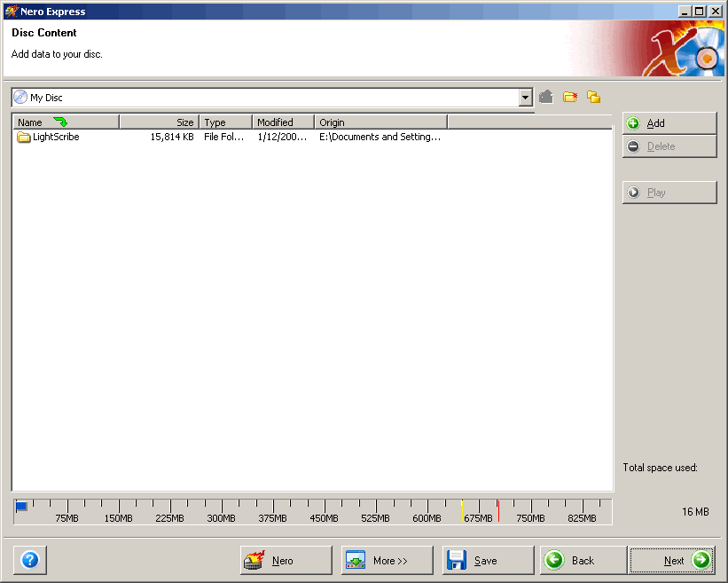Click the Total space used label
This screenshot has height=583, width=728.
pyautogui.click(x=660, y=468)
